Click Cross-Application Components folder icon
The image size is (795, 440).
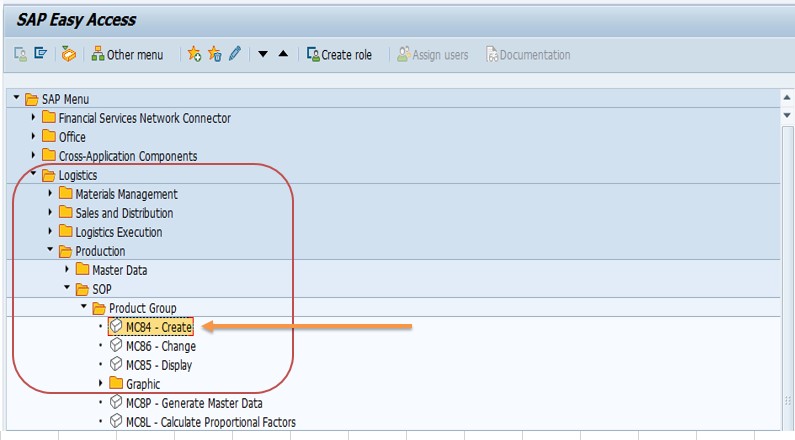coord(49,155)
